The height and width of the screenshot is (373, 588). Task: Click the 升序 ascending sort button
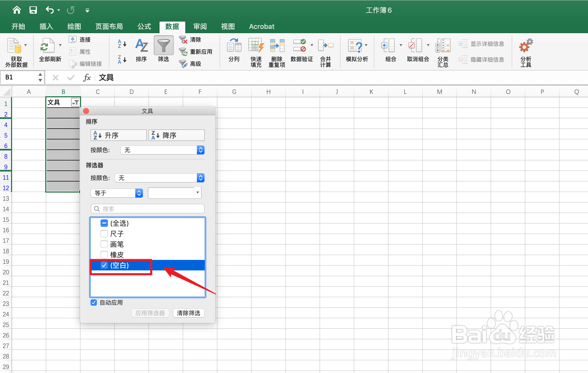(x=118, y=135)
